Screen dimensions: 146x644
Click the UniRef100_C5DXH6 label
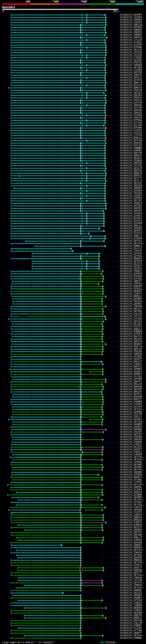pyautogui.click(x=131, y=306)
